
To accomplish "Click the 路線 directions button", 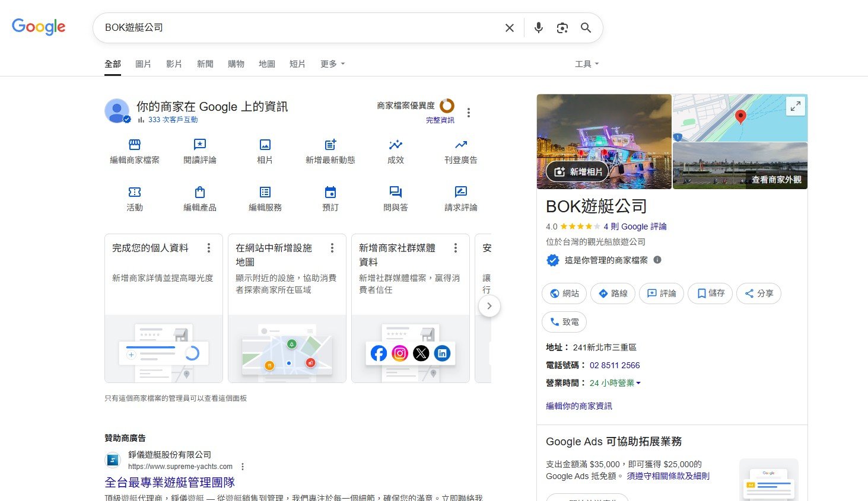I will point(613,293).
